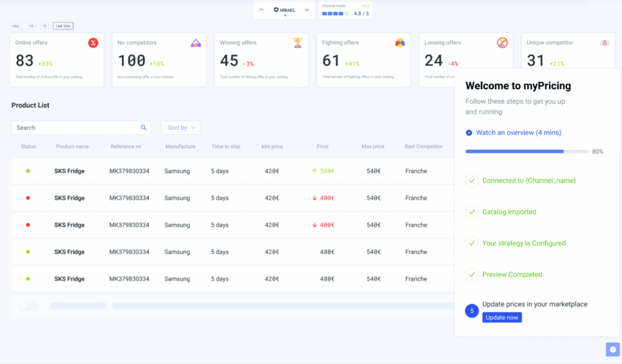Click the Price column header
Viewport: 622px width, 364px height.
point(323,147)
